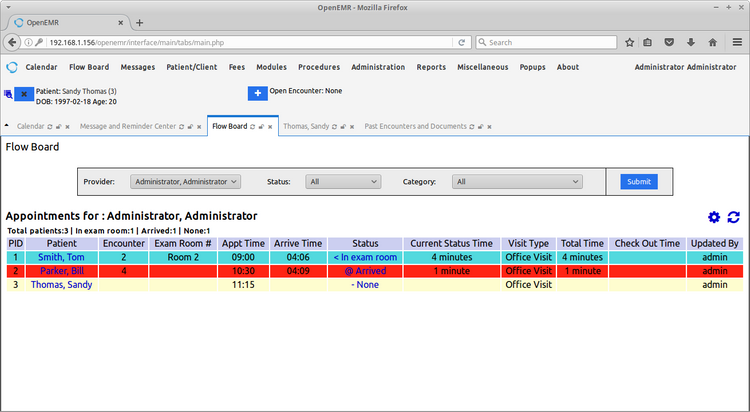Close the Thomas, Sandy tab
This screenshot has height=412, width=750.
(352, 127)
